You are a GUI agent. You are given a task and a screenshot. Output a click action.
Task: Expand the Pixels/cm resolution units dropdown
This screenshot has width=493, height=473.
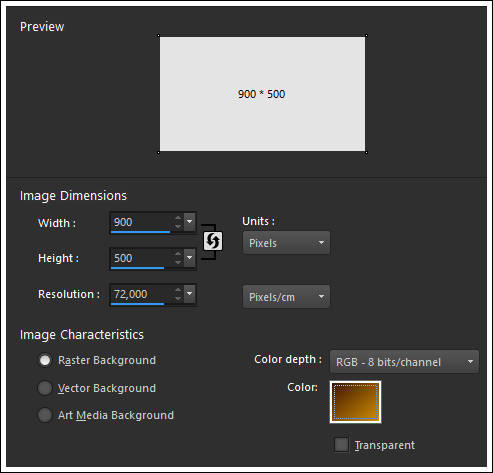(286, 297)
